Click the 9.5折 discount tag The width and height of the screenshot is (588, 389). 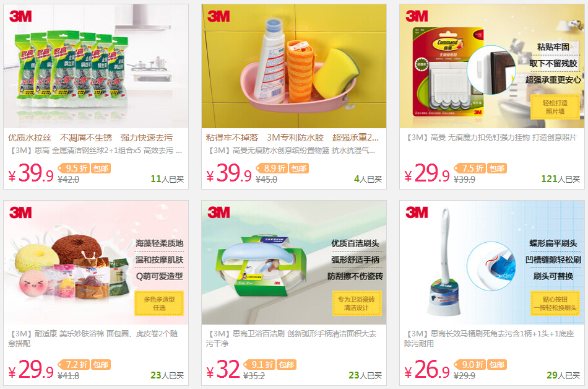tap(74, 168)
